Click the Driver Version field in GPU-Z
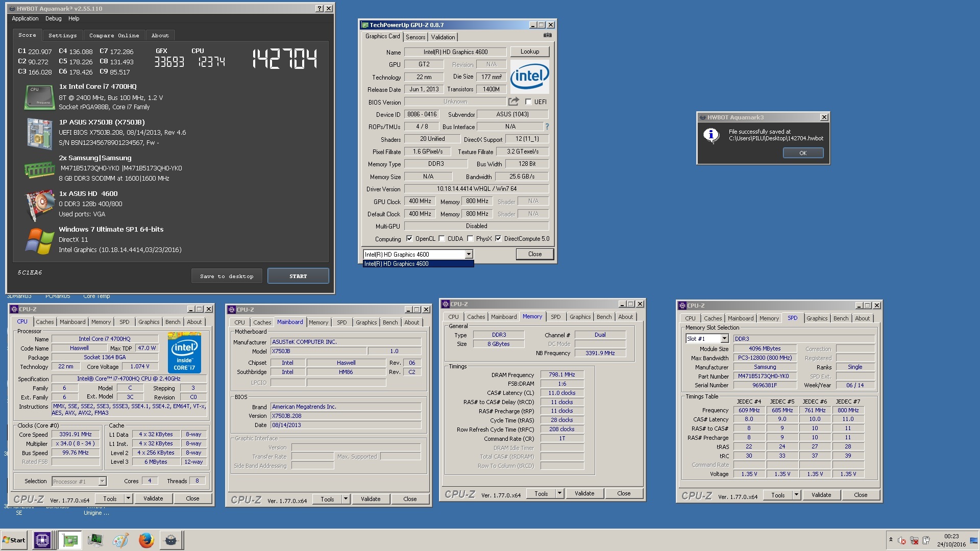The width and height of the screenshot is (980, 551). (x=476, y=189)
